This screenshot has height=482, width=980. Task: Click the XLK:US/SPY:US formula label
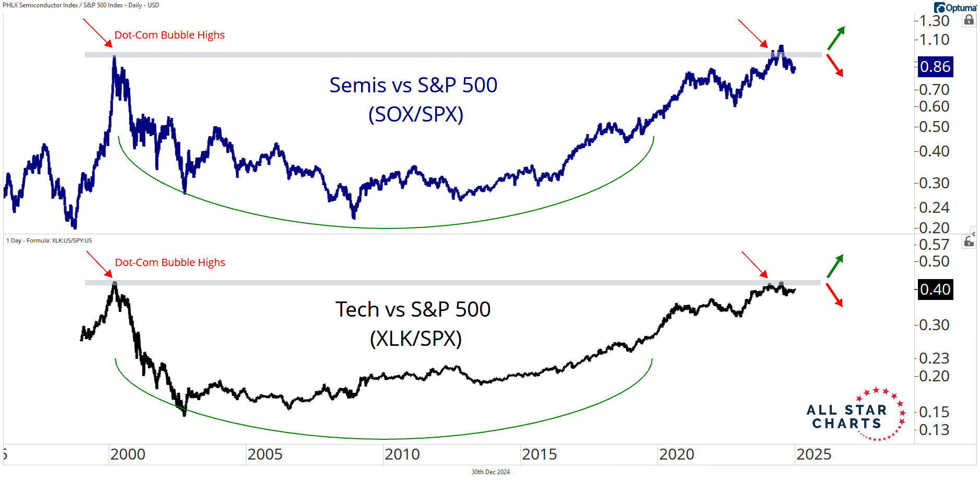[x=49, y=240]
